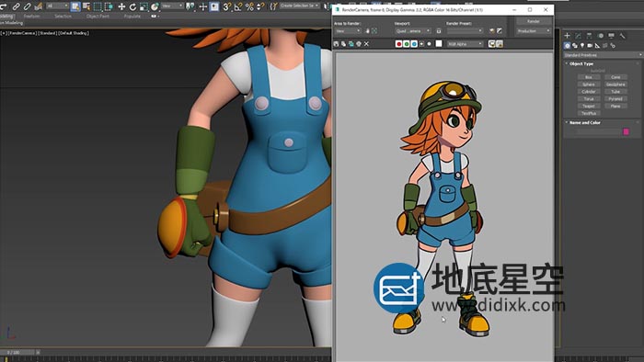This screenshot has height=362, width=644.
Task: Open the RGB Alpha channel dropdown
Action: (x=465, y=44)
